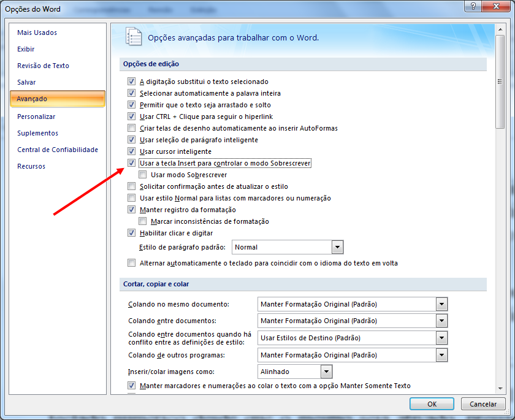Screen dimensions: 515x420
Task: Click the vertical scrollbar thumb
Action: click(x=500, y=82)
